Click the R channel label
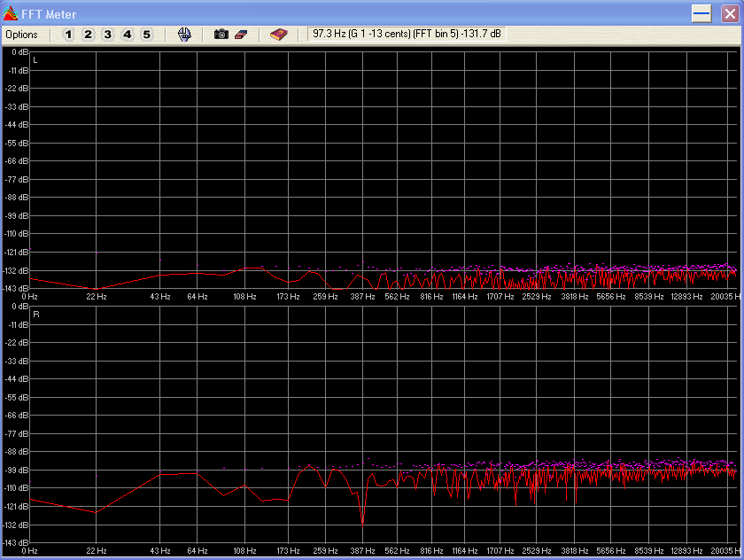 pyautogui.click(x=35, y=315)
